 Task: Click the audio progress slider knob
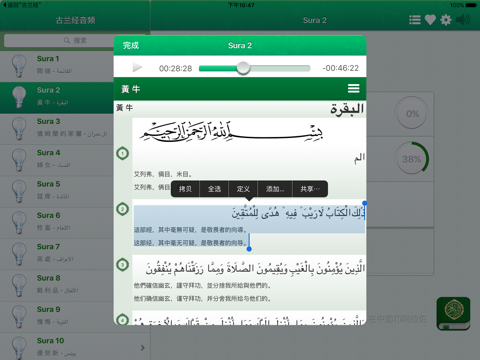[243, 68]
